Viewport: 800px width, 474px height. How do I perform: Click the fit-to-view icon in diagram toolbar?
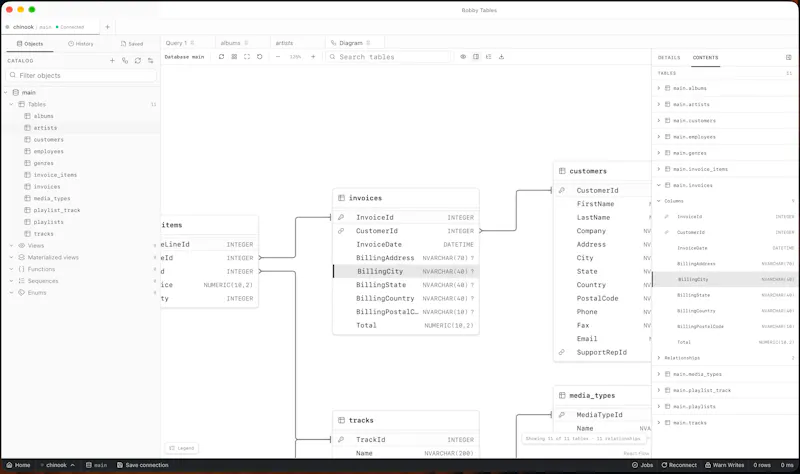[247, 57]
